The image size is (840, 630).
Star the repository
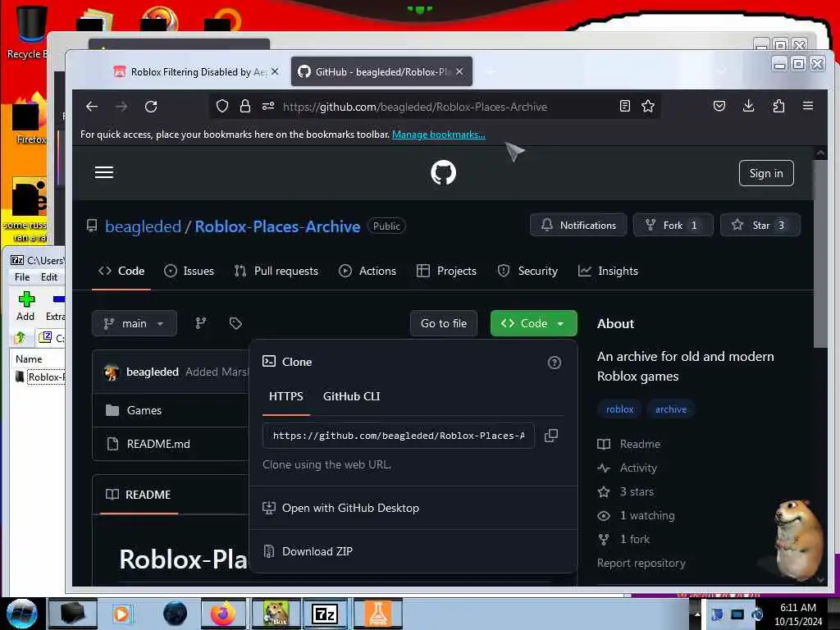[760, 225]
